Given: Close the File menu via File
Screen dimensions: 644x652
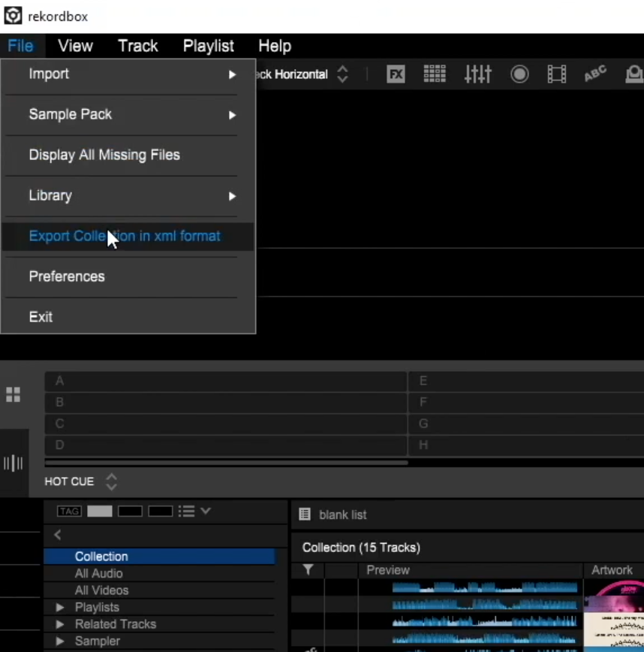Looking at the screenshot, I should [x=20, y=46].
